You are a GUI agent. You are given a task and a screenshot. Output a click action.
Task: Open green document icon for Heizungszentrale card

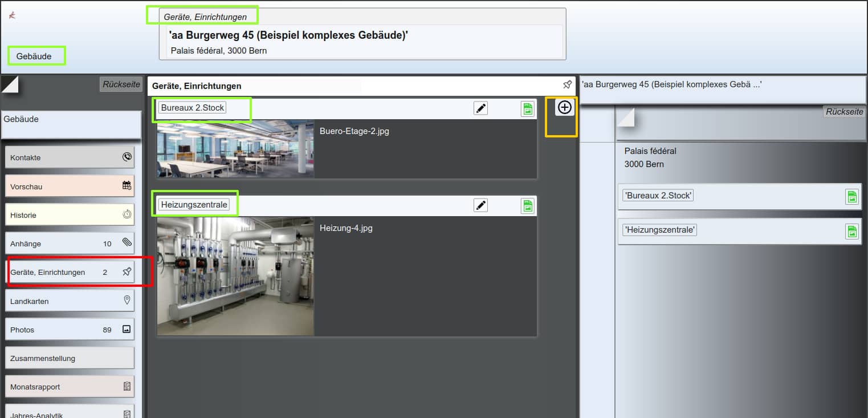pos(527,206)
